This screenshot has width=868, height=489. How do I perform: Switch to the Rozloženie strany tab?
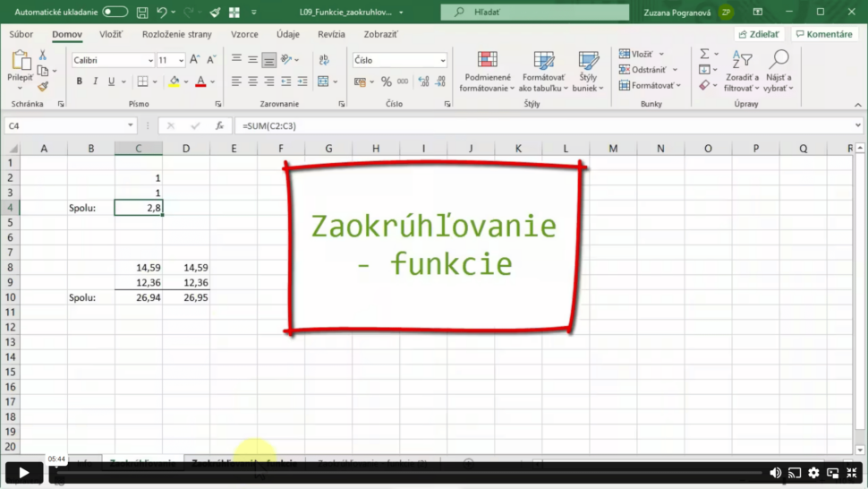pyautogui.click(x=177, y=34)
